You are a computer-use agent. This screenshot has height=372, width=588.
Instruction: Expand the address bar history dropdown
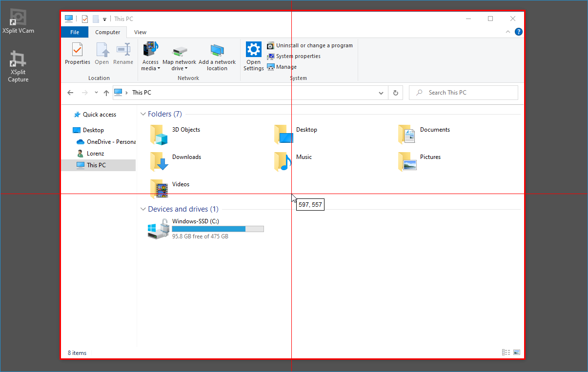pos(381,93)
